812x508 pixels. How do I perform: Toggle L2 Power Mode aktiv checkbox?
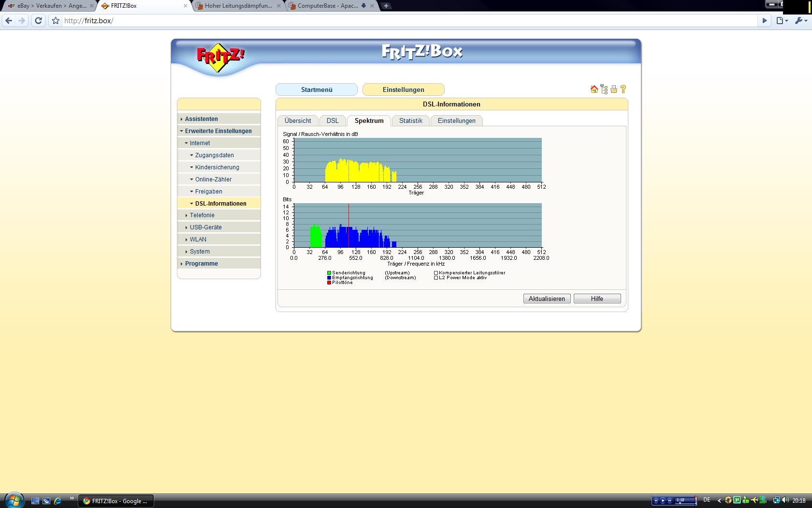point(436,278)
